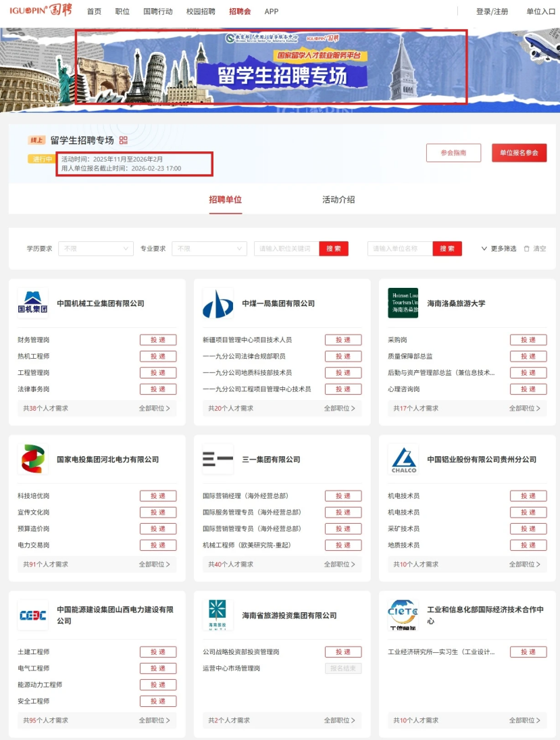560x740 pixels.
Task: Click the 登录/注册 link
Action: point(492,11)
